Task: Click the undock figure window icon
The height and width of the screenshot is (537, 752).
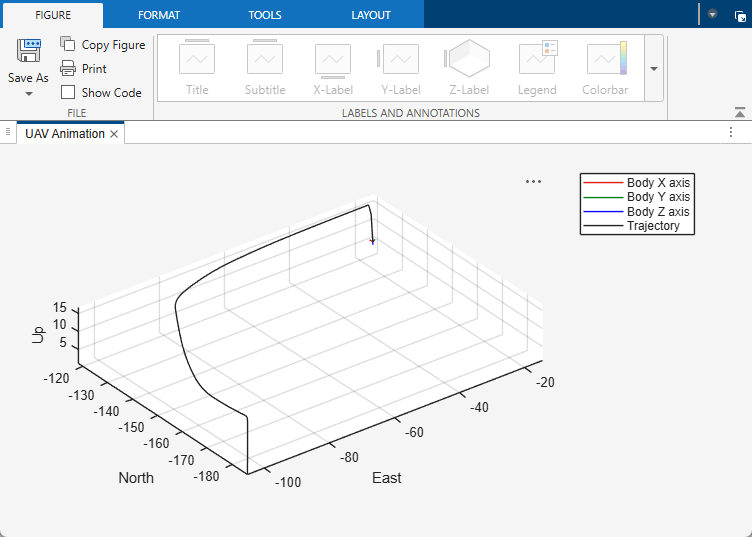Action: click(x=740, y=17)
